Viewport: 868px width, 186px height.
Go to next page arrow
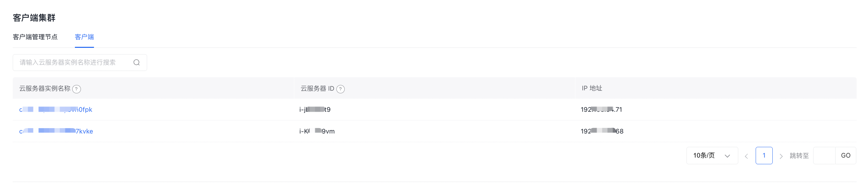(781, 156)
